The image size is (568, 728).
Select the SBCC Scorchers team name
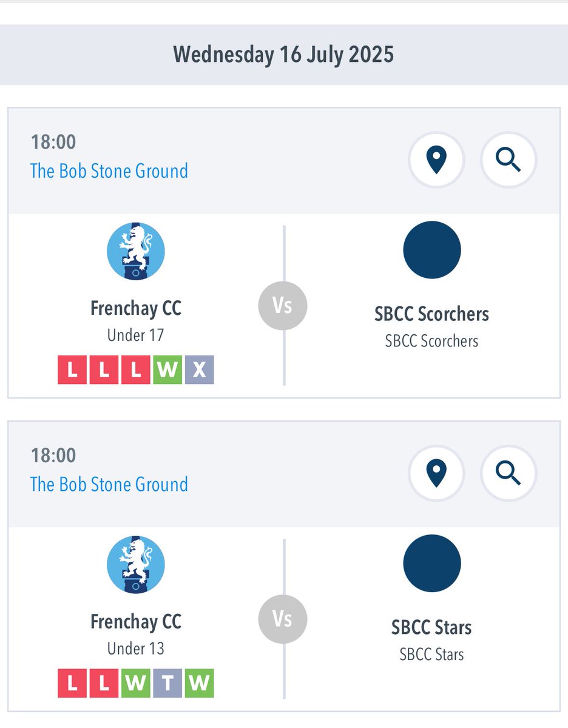pos(432,314)
